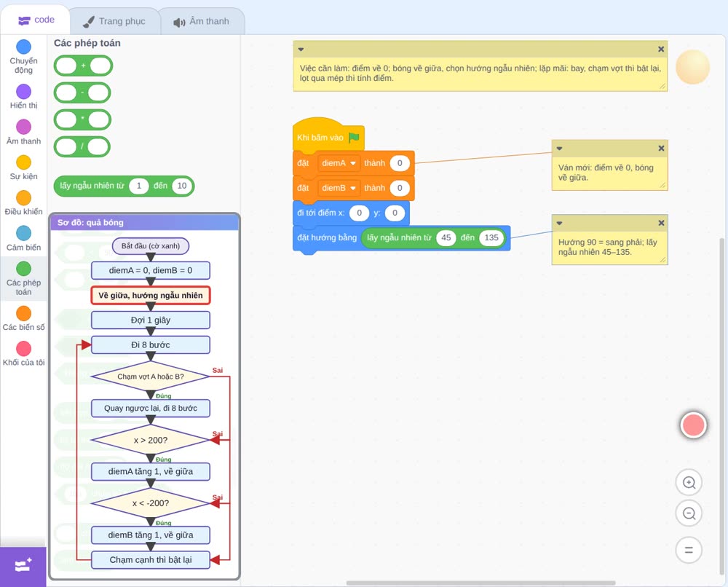728x587 pixels.
Task: Click the zoom out magnifier icon
Action: [x=689, y=513]
